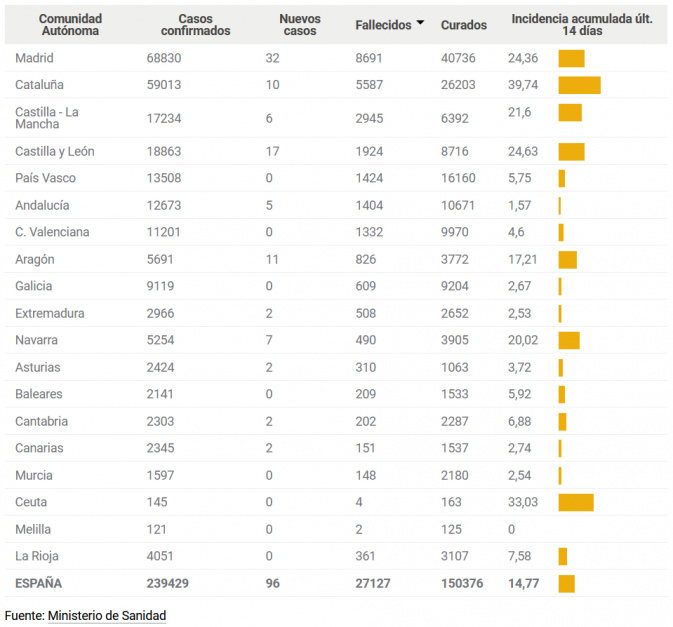Click the Ceuta incidence bar
This screenshot has height=627, width=673.
[575, 502]
